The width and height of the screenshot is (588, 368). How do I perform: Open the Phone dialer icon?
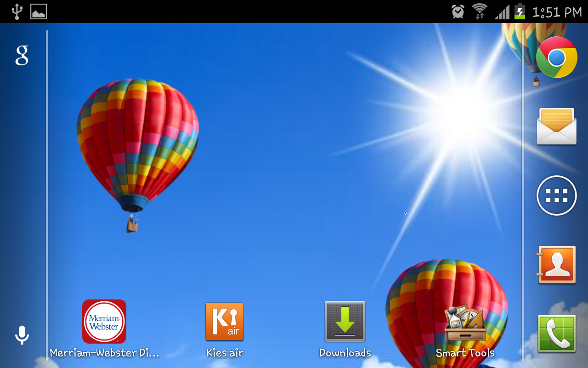(x=556, y=333)
